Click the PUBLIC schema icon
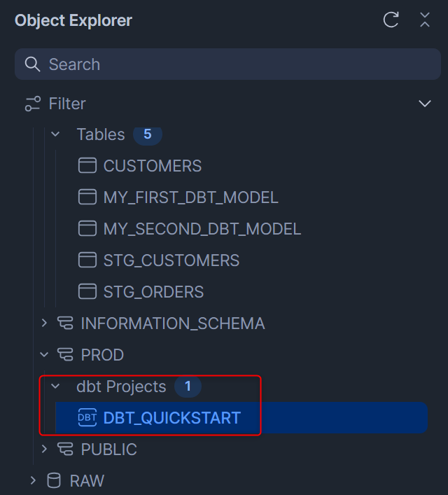 click(65, 449)
